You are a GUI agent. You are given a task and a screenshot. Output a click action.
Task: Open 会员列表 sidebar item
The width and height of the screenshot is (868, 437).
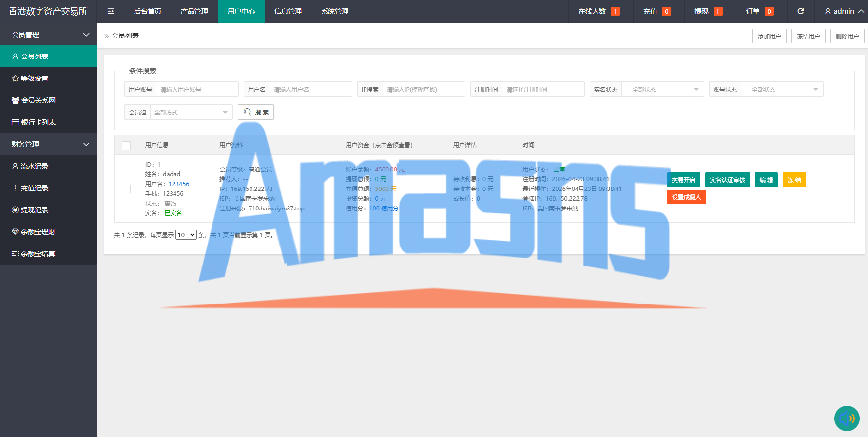(49, 57)
